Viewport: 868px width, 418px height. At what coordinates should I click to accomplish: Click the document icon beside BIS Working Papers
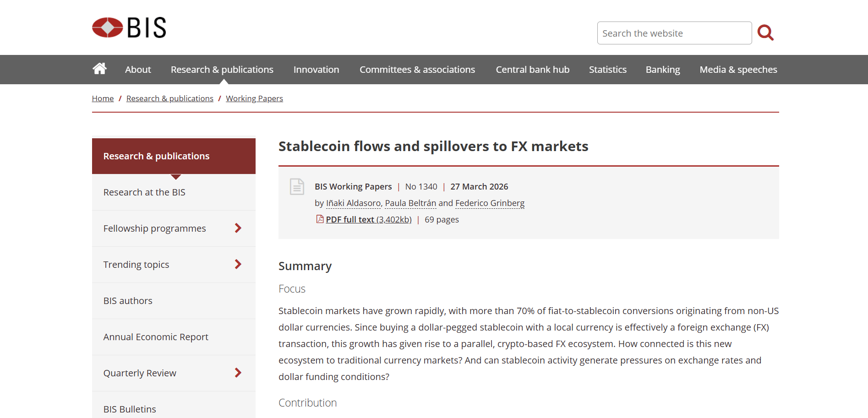[x=297, y=187]
